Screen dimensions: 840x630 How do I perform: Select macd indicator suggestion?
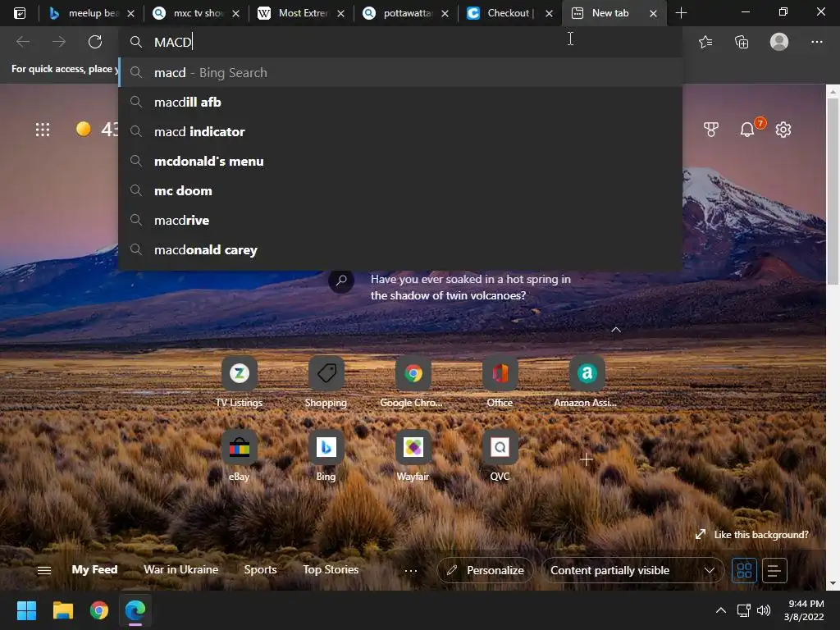pyautogui.click(x=400, y=131)
